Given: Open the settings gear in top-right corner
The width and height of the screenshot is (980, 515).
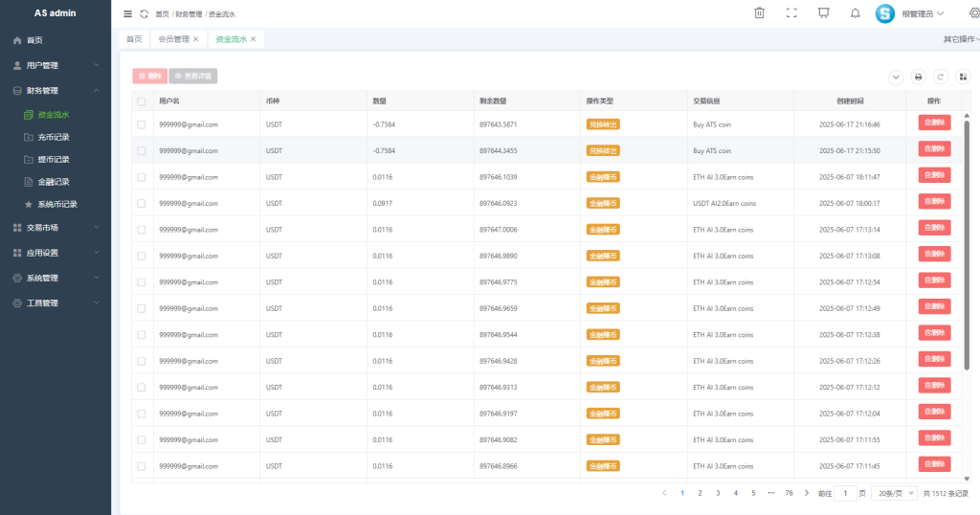Looking at the screenshot, I should click(974, 13).
